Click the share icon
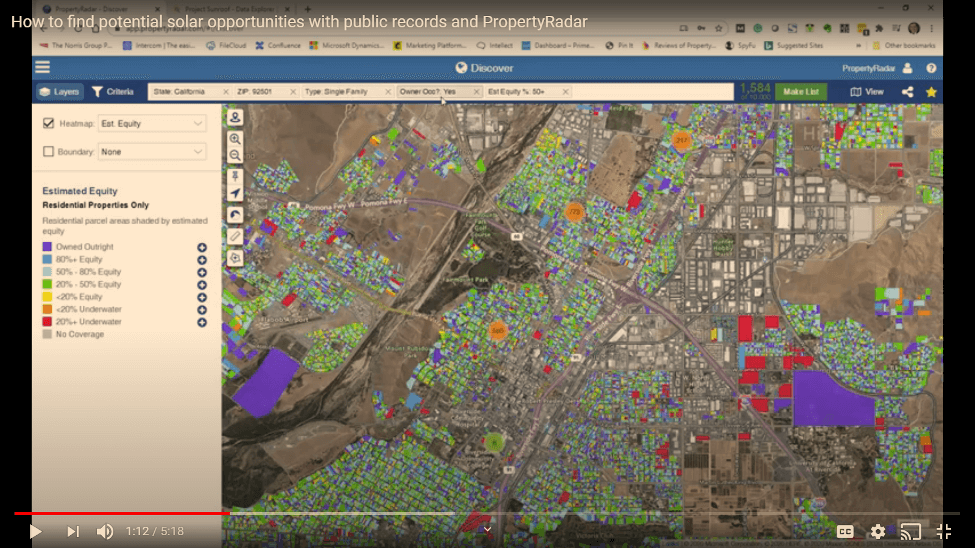The width and height of the screenshot is (977, 550). coord(907,92)
